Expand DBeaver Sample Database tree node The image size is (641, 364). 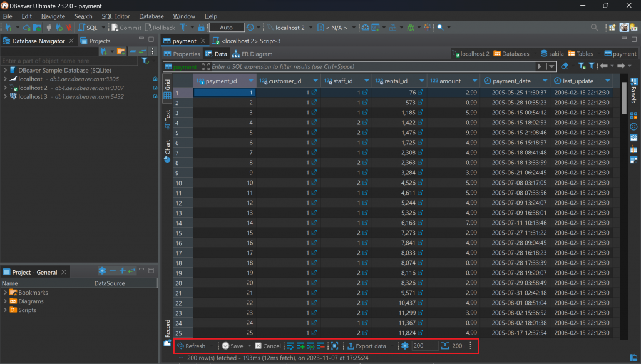pyautogui.click(x=5, y=70)
